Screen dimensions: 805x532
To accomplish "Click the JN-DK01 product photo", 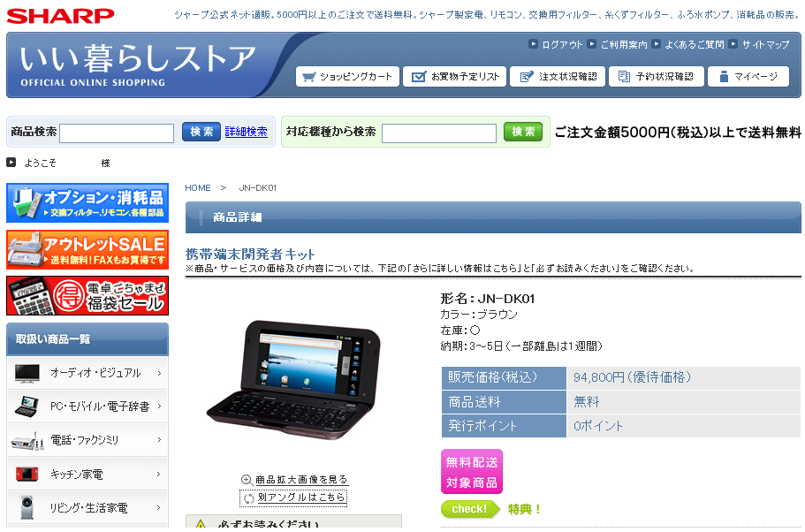I will (294, 380).
